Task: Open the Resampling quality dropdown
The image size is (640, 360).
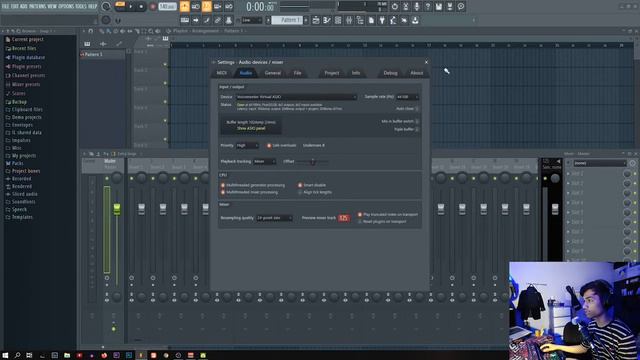Action: [274, 218]
